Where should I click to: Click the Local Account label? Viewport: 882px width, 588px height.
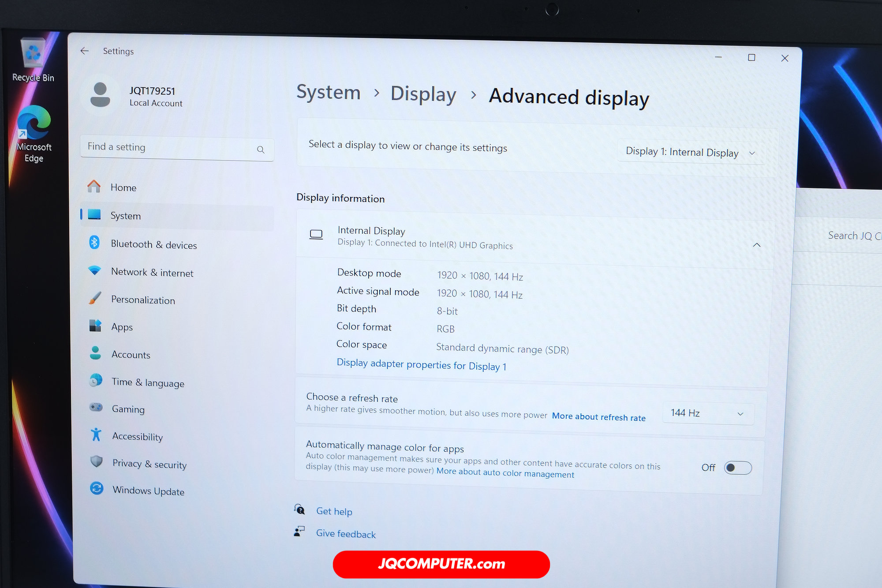156,103
